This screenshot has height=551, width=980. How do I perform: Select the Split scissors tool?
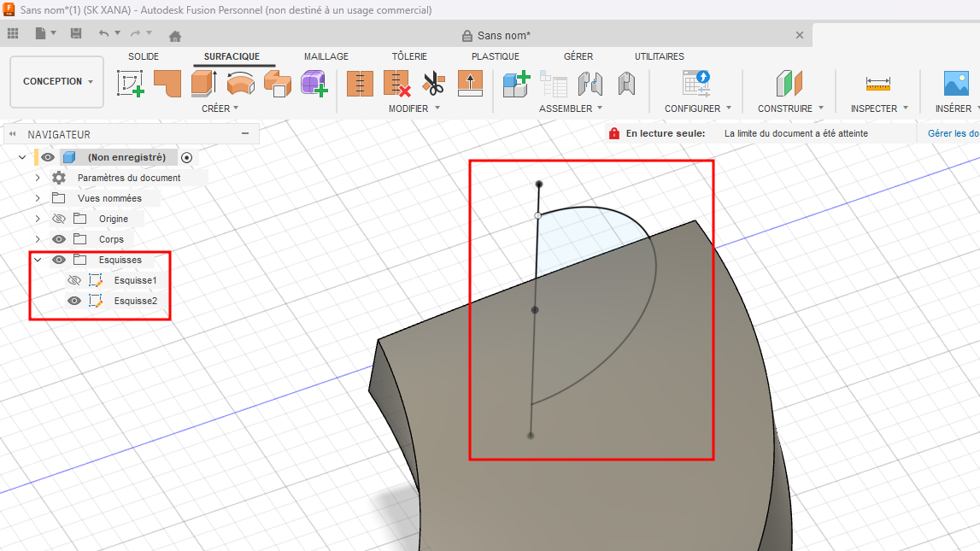coord(434,83)
